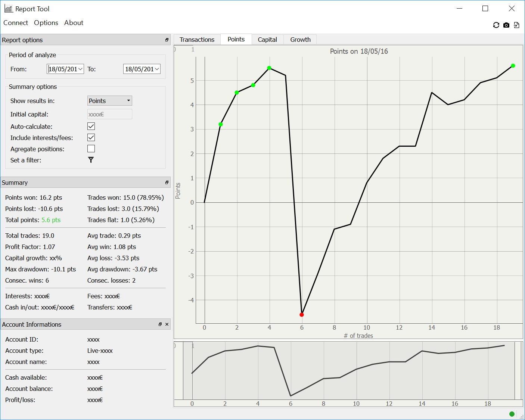Screen dimensions: 525x420
Task: Uncheck Include interests/fees
Action: pyautogui.click(x=91, y=137)
